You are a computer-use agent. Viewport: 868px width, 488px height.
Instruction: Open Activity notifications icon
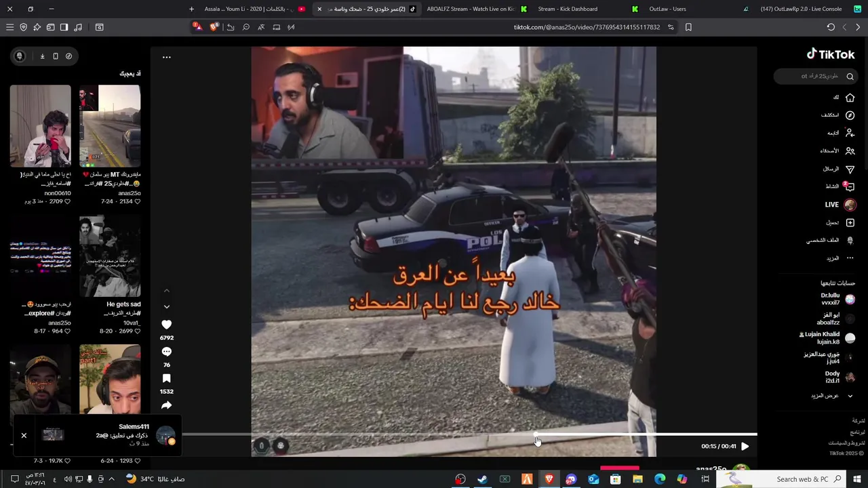[x=850, y=186]
